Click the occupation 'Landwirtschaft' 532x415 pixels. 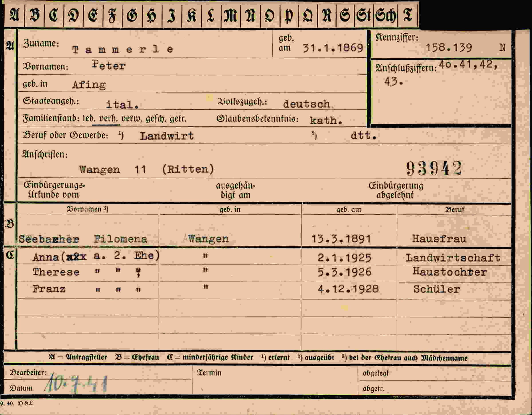[x=453, y=258]
